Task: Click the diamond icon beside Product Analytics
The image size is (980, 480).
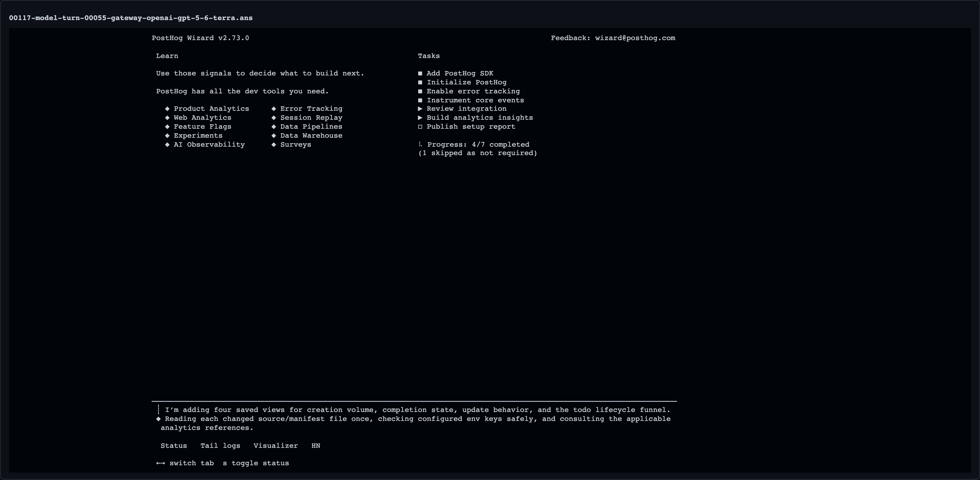Action: click(x=167, y=109)
